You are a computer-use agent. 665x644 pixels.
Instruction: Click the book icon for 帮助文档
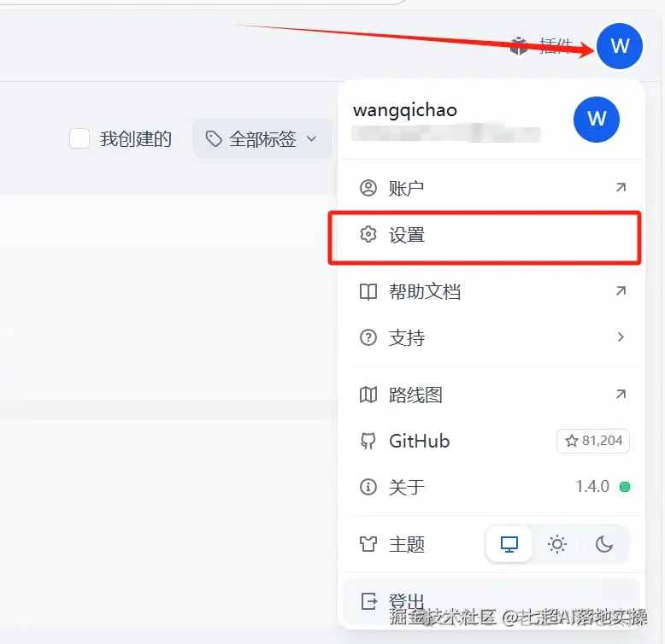[x=368, y=291]
